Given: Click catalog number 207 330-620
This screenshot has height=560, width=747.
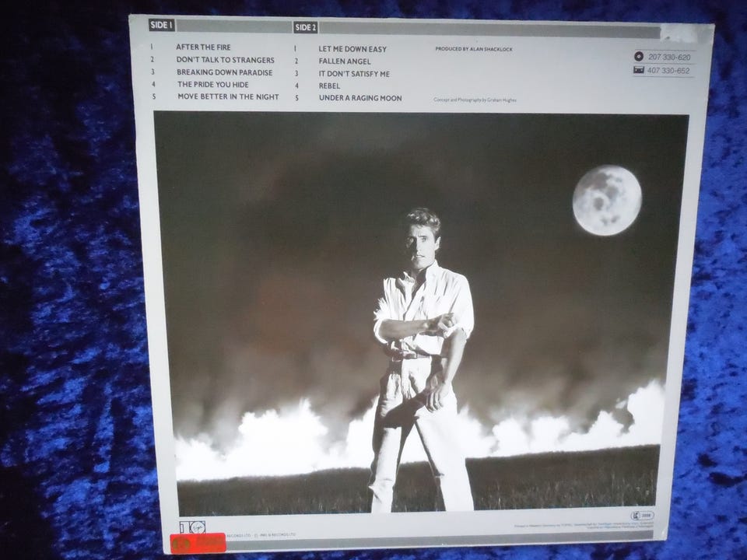Looking at the screenshot, I should pyautogui.click(x=669, y=57).
